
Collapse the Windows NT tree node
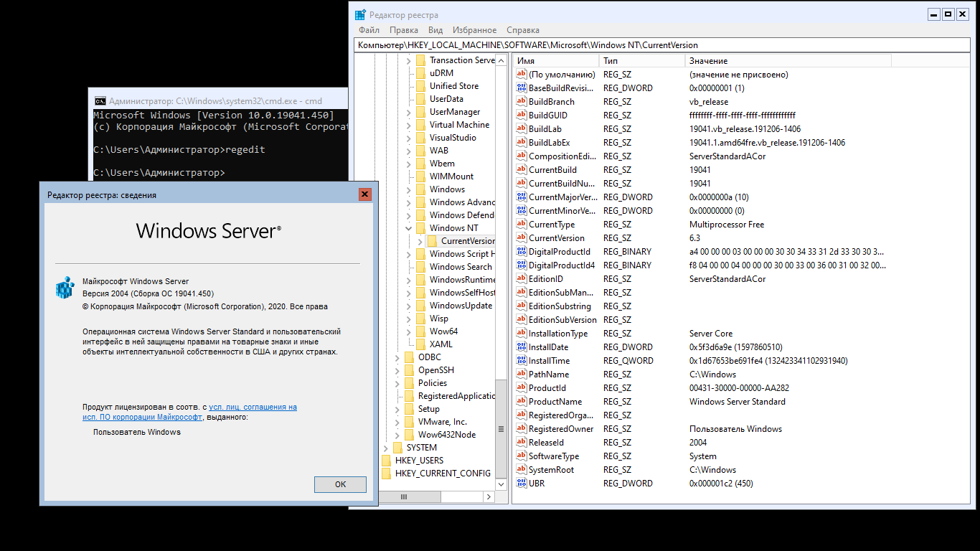click(409, 228)
